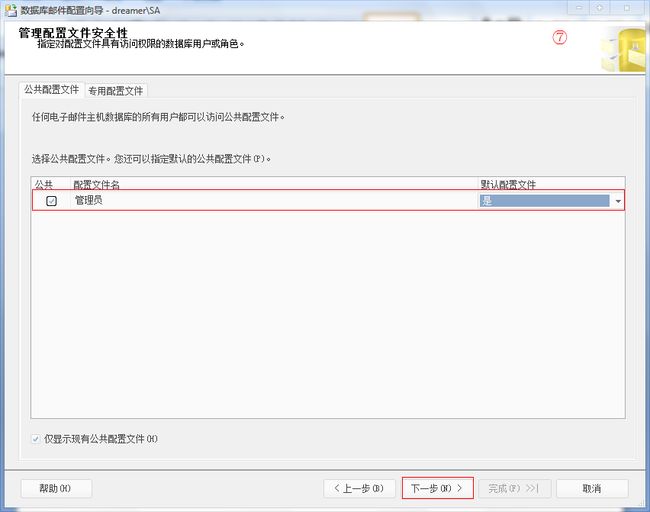Open the 默认配置文件 dropdown showing 是
Image resolution: width=650 pixels, height=512 pixels.
coord(551,201)
